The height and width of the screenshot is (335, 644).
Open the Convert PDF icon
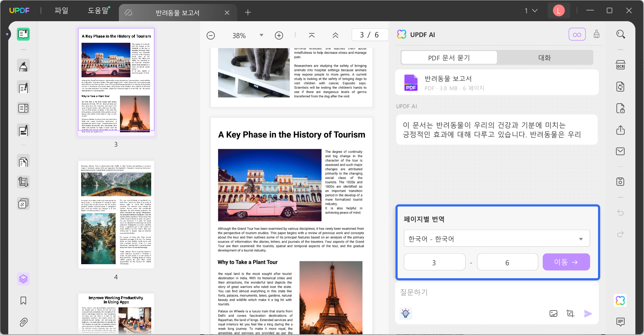tap(620, 87)
